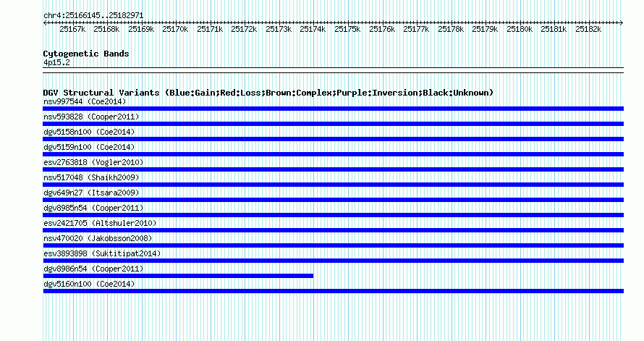Select the blue bar under dgv5160n100
Screen dimensions: 644x341
pyautogui.click(x=334, y=291)
